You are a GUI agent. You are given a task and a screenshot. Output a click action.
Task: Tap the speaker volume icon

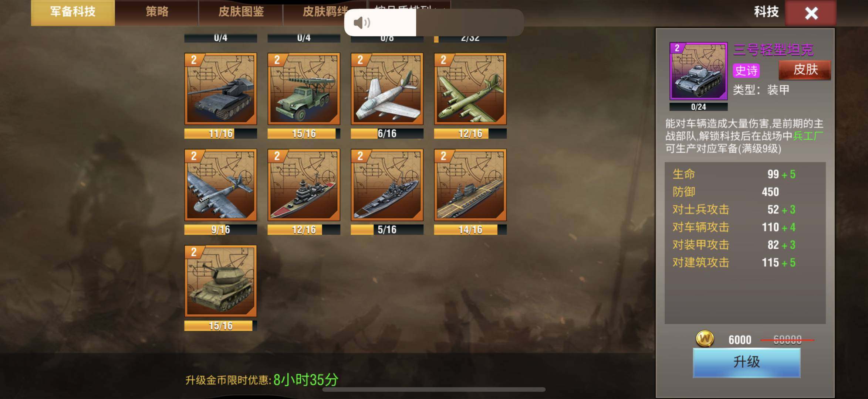[361, 23]
